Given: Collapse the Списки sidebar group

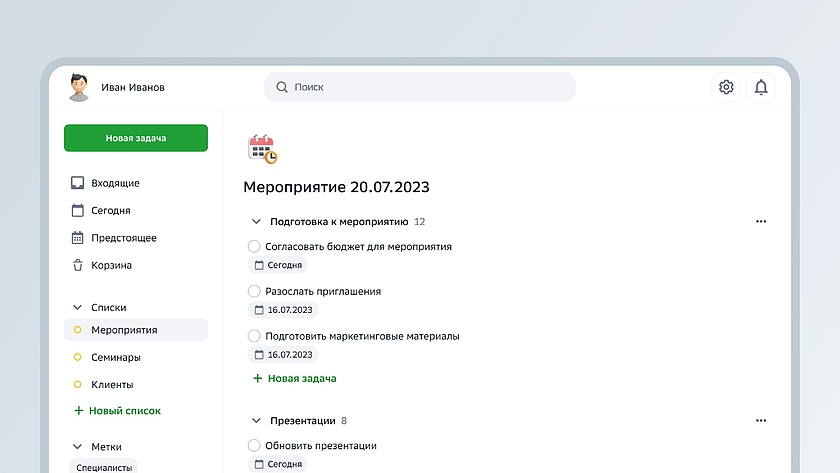Looking at the screenshot, I should coord(77,307).
